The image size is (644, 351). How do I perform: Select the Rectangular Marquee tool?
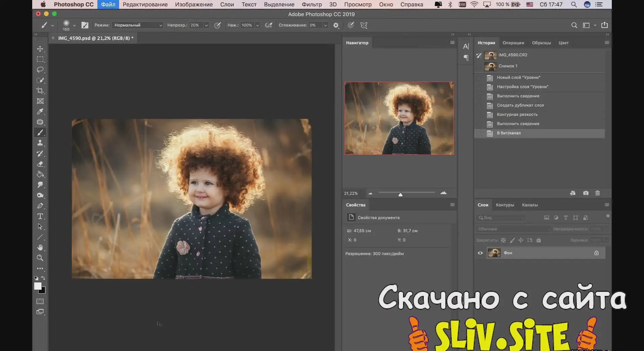40,59
